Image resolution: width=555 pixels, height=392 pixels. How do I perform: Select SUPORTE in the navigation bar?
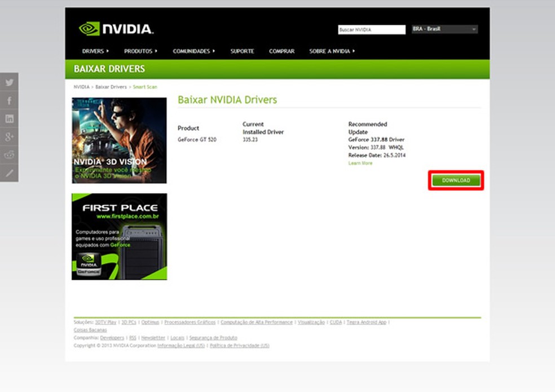tap(242, 51)
